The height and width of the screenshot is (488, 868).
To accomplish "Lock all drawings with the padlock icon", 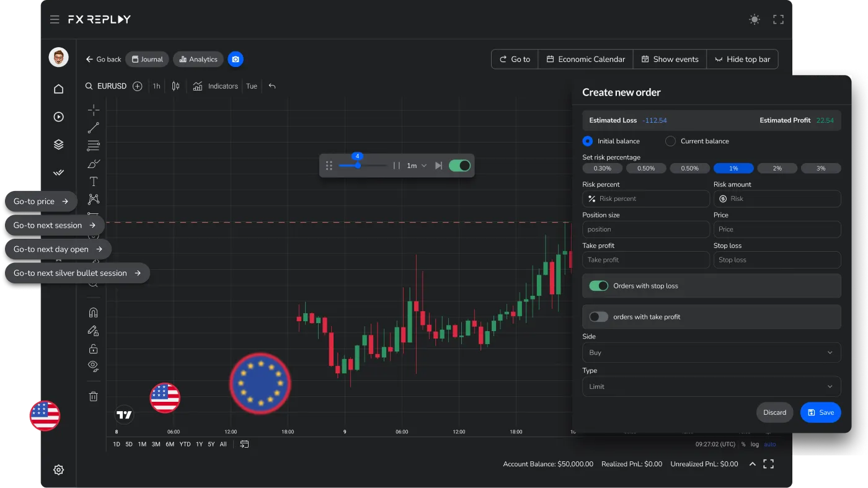I will coord(94,348).
